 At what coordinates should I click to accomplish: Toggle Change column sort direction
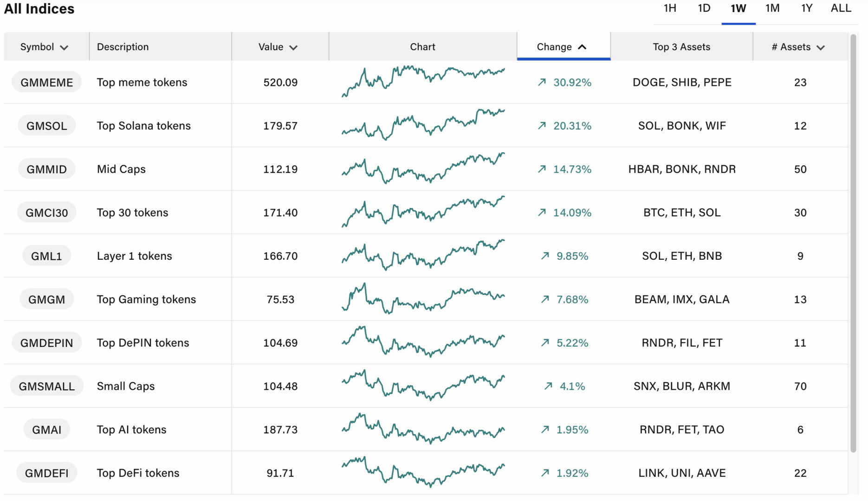tap(582, 47)
